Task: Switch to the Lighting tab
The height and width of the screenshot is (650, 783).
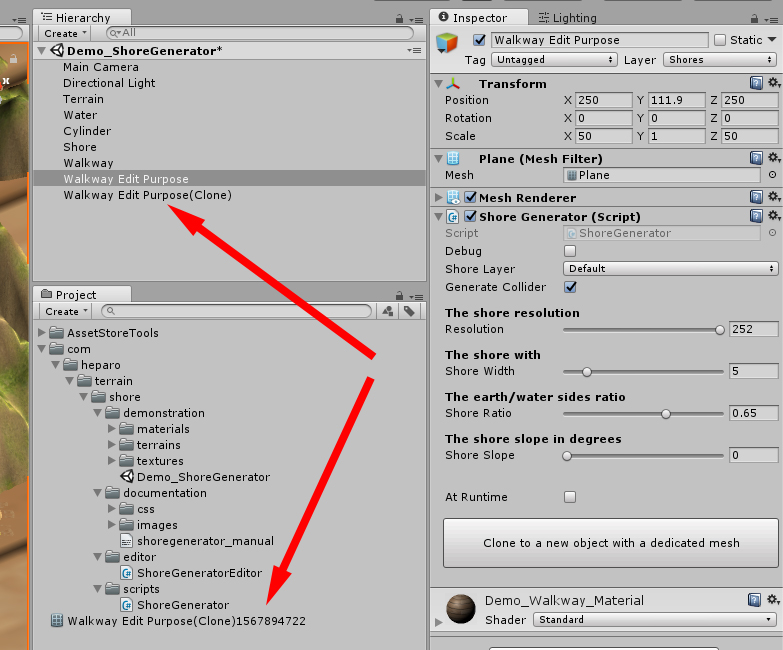Action: tap(568, 18)
